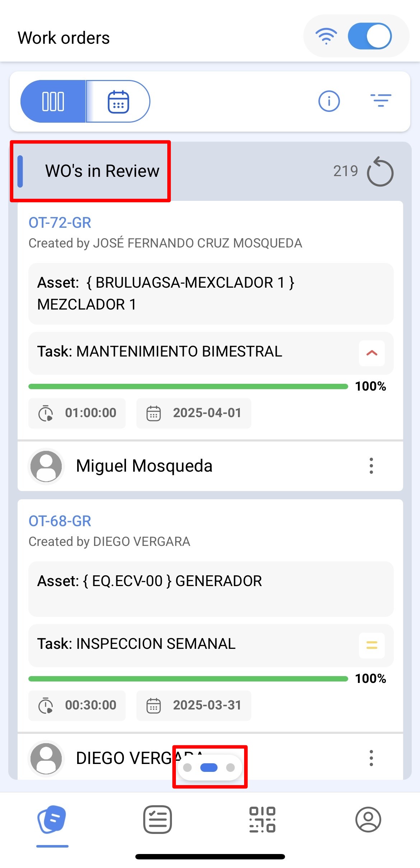Screen dimensions: 420x868
Task: Click the OT-72-GR green progress bar
Action: (188, 386)
